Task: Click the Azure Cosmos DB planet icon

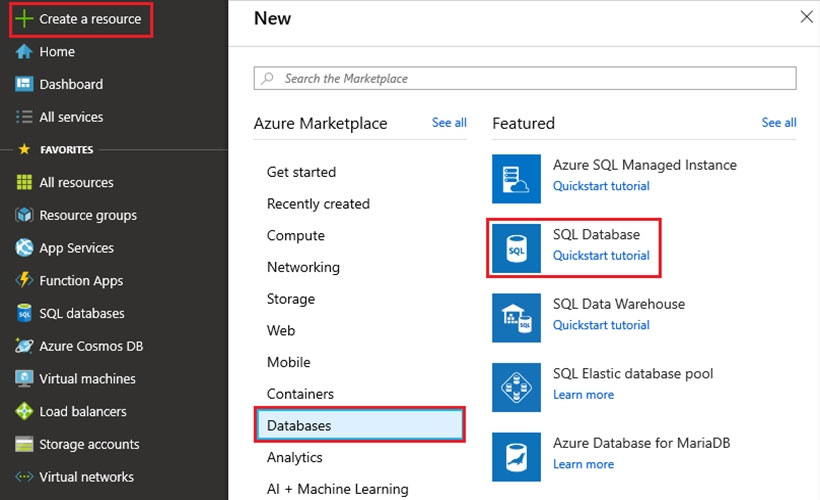Action: (24, 346)
